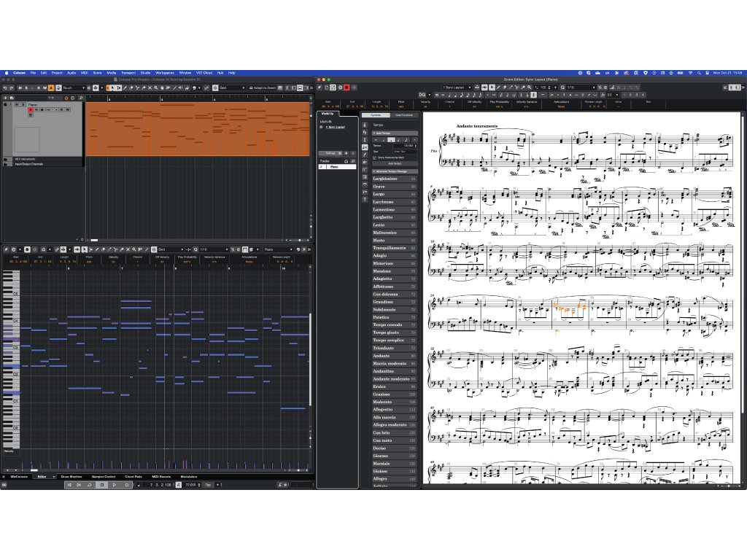Click the Add Track plus icon
747x560 pixels.
tap(5, 98)
